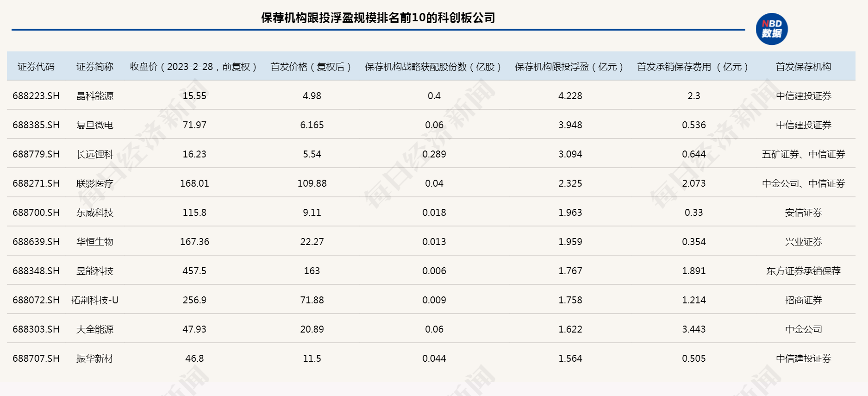
Task: Click company name 联影医疗
Action: (x=95, y=183)
